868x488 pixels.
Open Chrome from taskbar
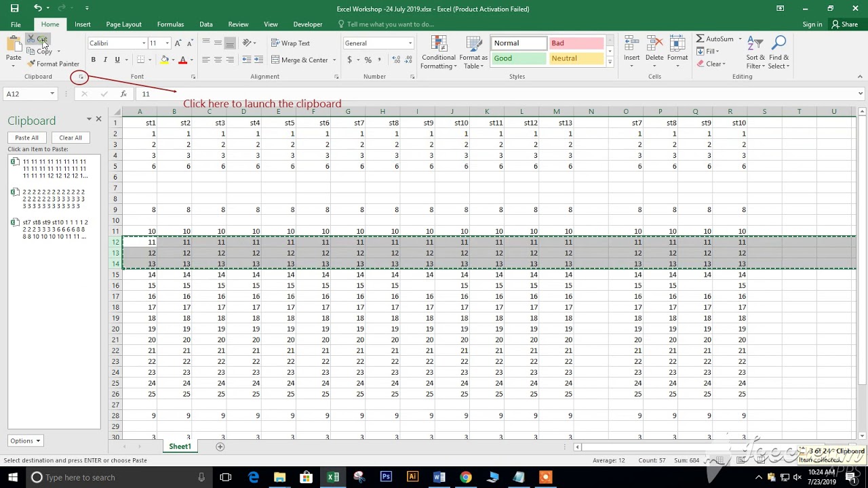pyautogui.click(x=465, y=477)
